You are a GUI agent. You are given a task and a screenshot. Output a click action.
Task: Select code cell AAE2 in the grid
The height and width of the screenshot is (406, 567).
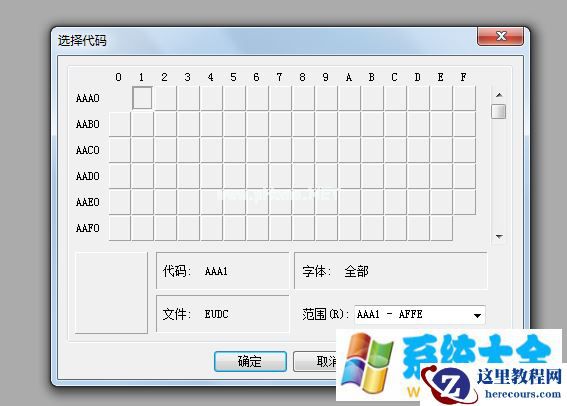pyautogui.click(x=165, y=202)
